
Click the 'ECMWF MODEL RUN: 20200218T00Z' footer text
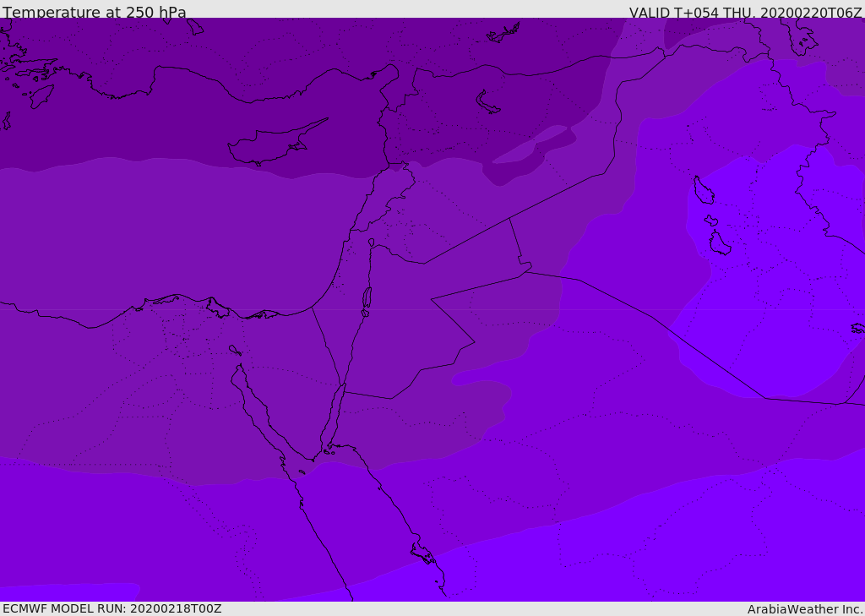click(112, 608)
